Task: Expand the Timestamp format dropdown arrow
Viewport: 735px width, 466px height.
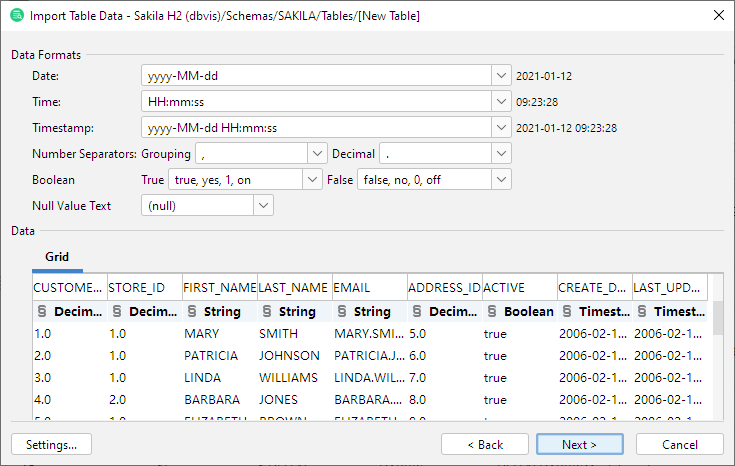Action: (501, 128)
